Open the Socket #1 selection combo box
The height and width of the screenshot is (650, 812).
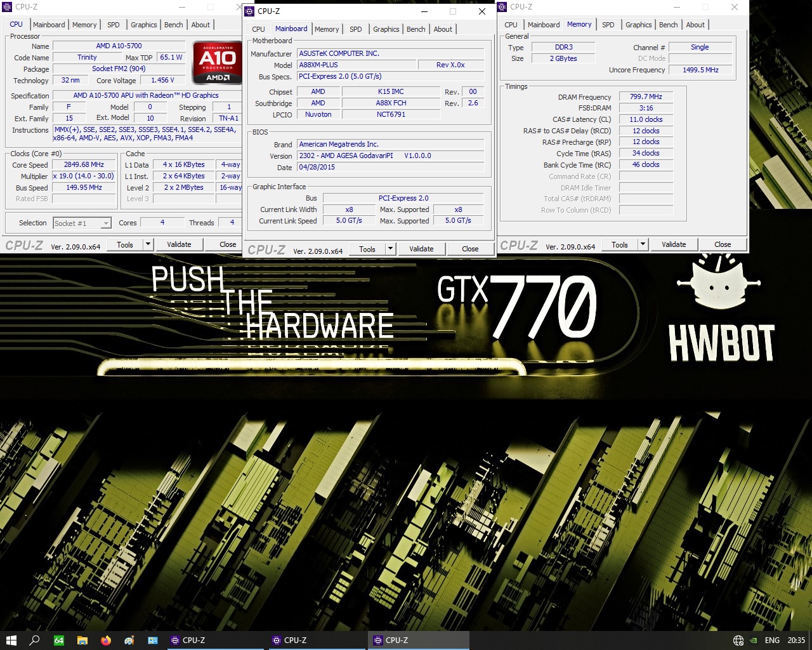point(82,223)
